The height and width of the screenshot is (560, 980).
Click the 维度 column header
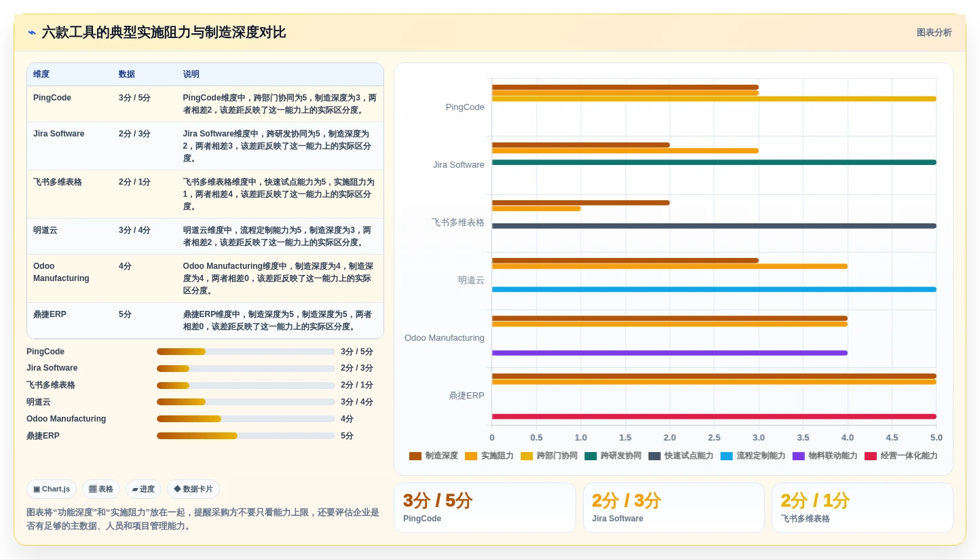tap(41, 75)
